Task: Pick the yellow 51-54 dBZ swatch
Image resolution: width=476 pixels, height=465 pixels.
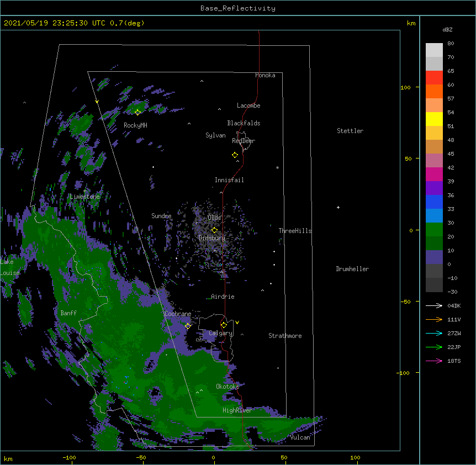Action: (x=434, y=119)
